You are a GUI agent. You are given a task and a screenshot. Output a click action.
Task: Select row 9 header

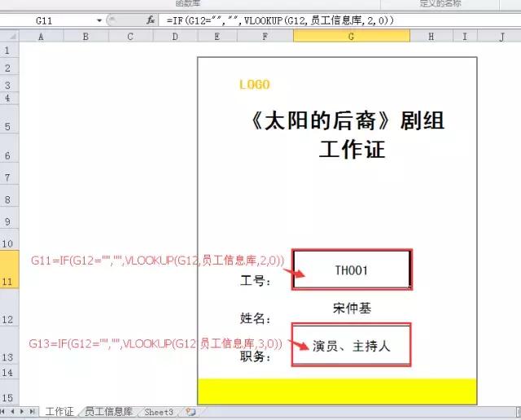pyautogui.click(x=9, y=217)
